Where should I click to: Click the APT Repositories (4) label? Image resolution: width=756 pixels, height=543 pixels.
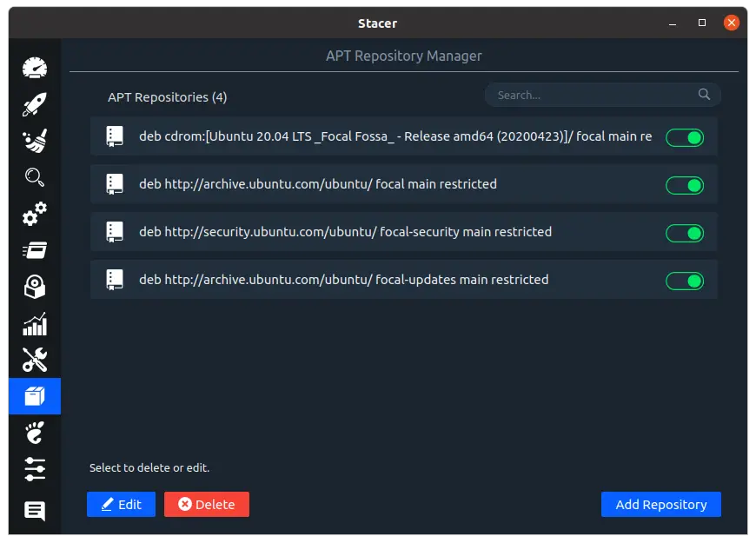point(168,97)
